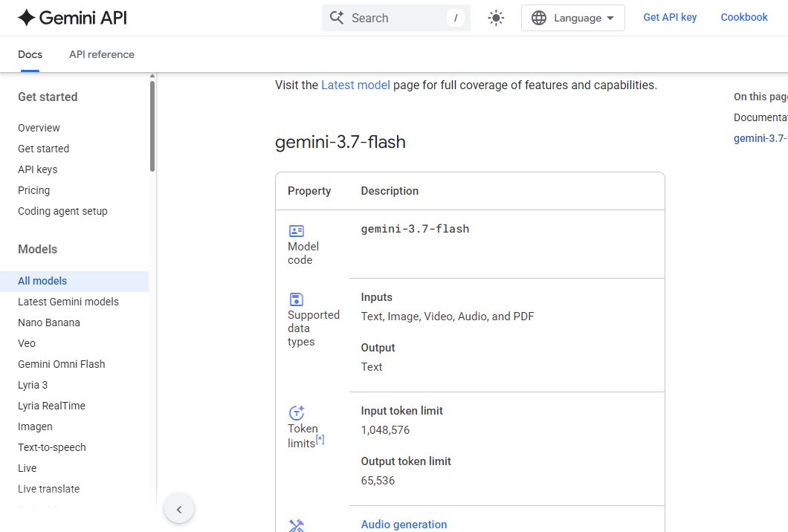Click the gemini-3.7-flash section heading

coord(340,142)
